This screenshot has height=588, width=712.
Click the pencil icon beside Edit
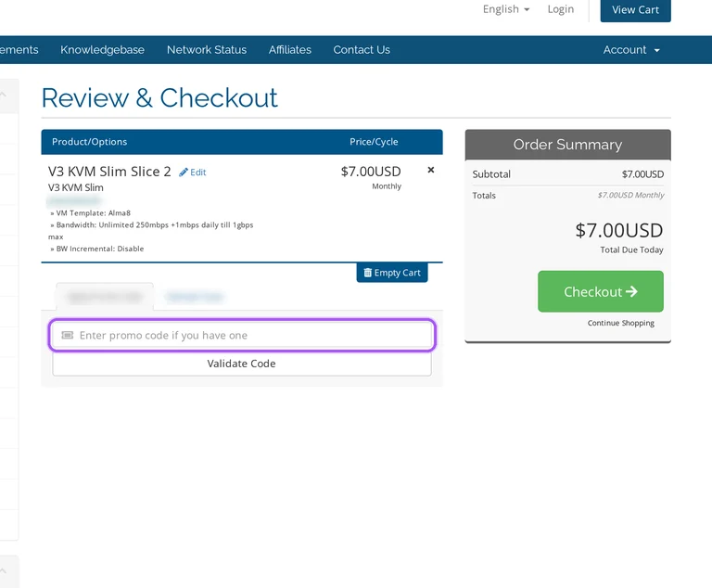(x=183, y=173)
